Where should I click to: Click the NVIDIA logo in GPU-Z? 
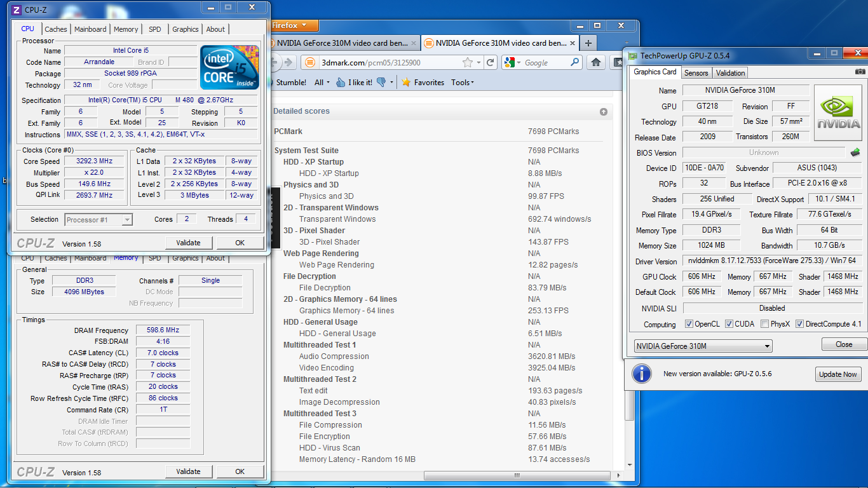[837, 114]
